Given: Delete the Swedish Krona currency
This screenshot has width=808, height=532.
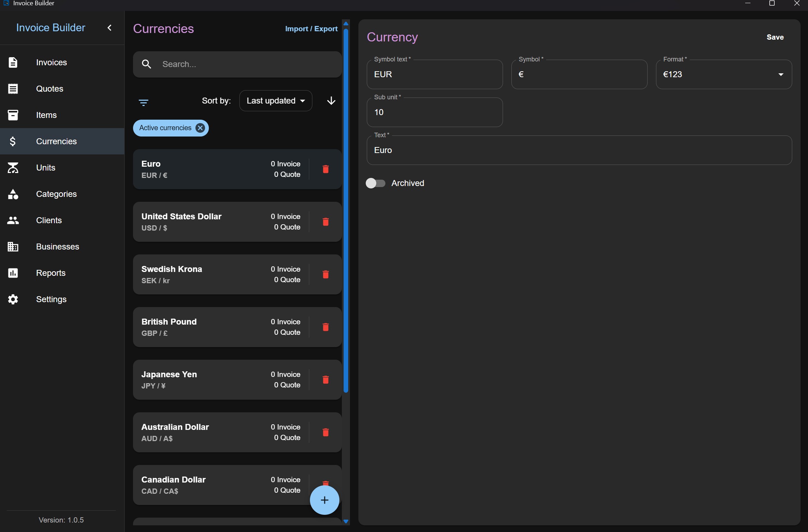Looking at the screenshot, I should (x=326, y=274).
